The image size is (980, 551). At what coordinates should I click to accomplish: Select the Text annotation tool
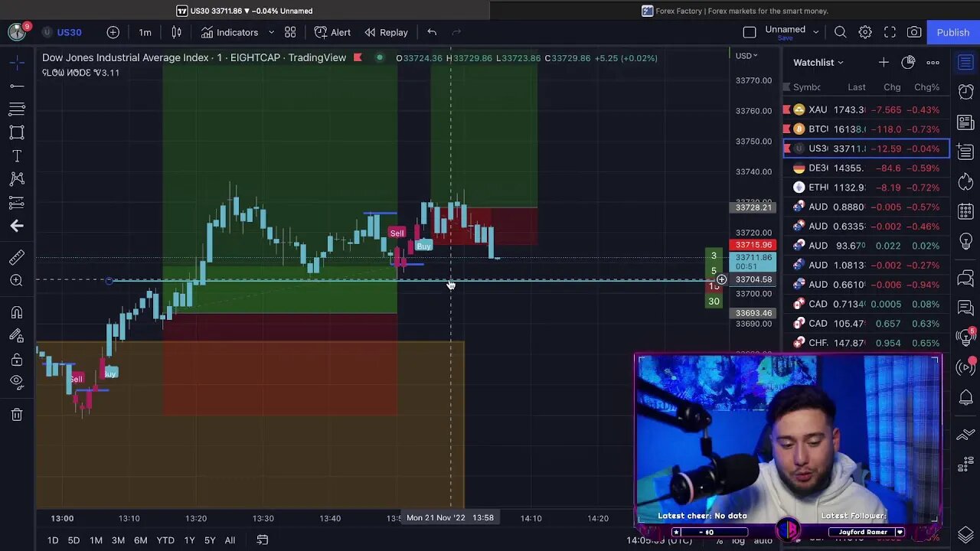(x=17, y=155)
